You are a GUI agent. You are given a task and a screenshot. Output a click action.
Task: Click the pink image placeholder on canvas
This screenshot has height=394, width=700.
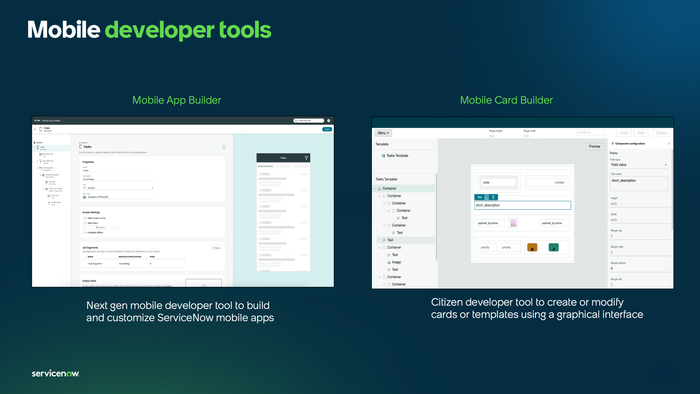tap(513, 223)
